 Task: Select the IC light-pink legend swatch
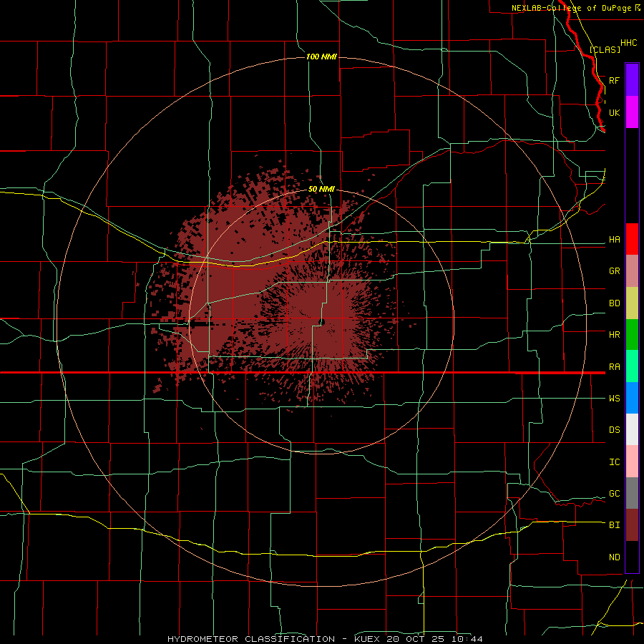632,462
